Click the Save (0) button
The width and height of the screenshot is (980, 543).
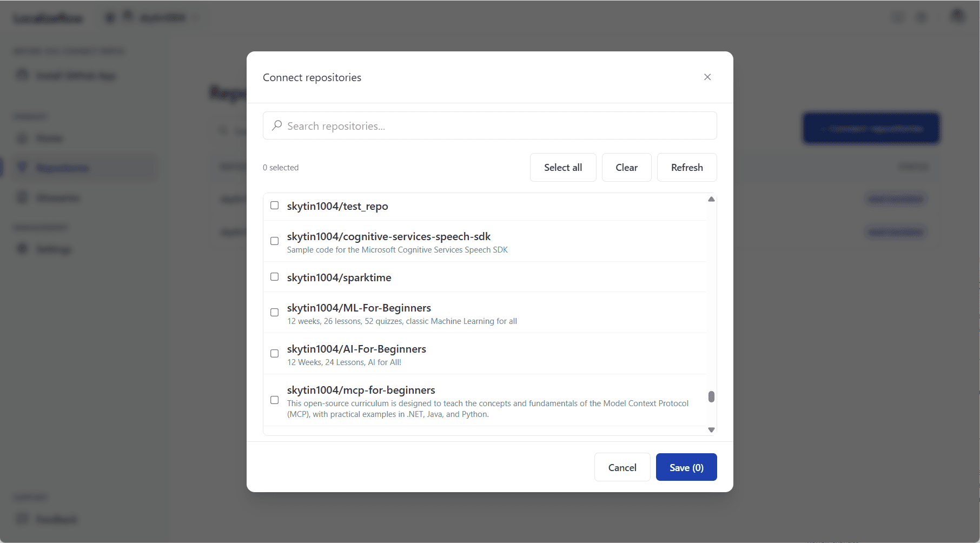[x=686, y=467]
